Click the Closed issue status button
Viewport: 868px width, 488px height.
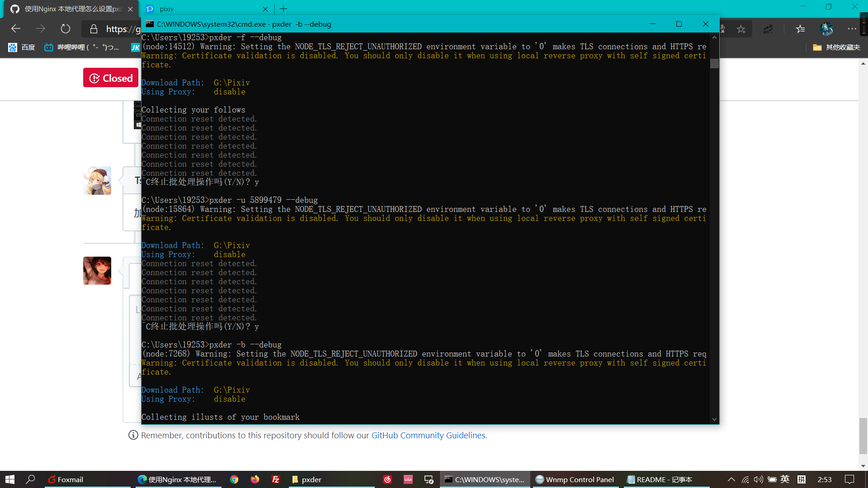click(x=110, y=78)
